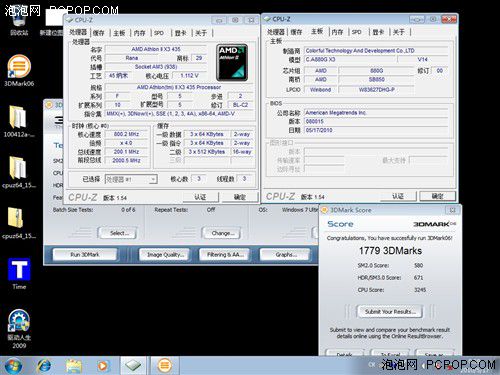Open the processor selection dropdown in CPU-Z
Viewport: 500px width, 375px height.
pos(131,179)
